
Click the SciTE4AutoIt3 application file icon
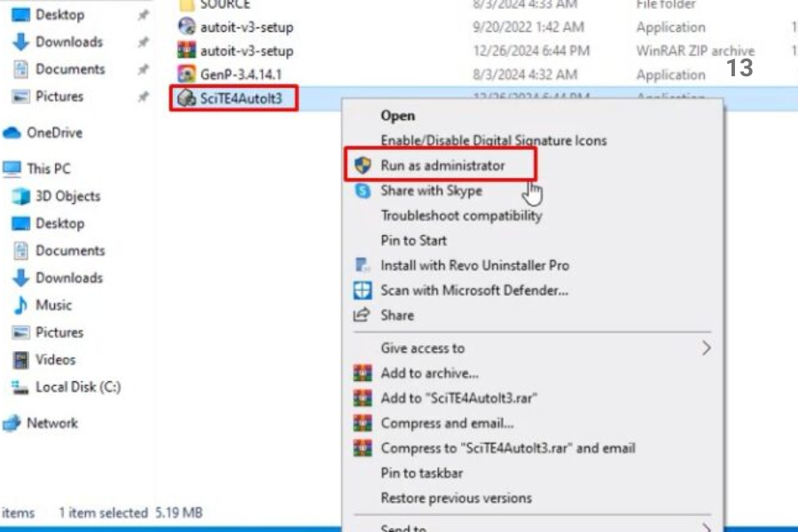[186, 98]
